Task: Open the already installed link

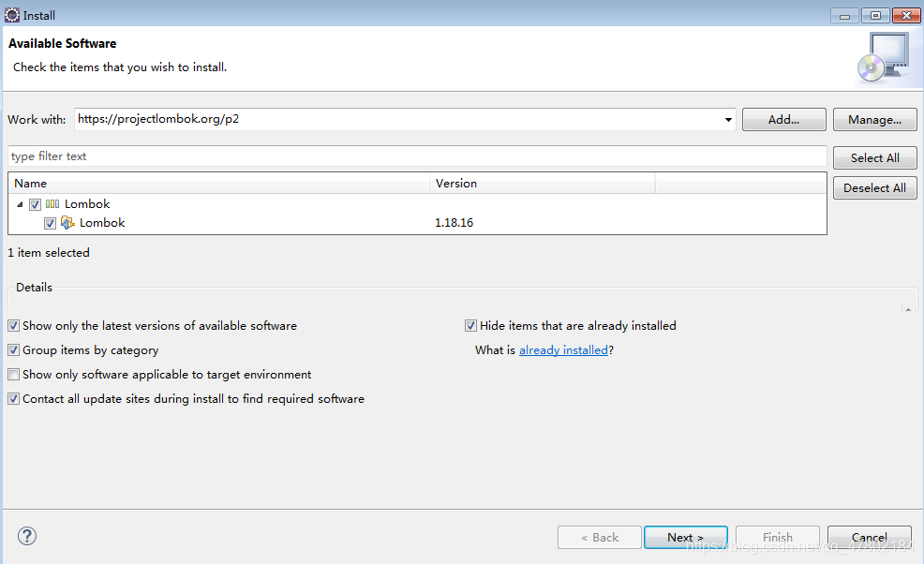Action: pyautogui.click(x=563, y=350)
